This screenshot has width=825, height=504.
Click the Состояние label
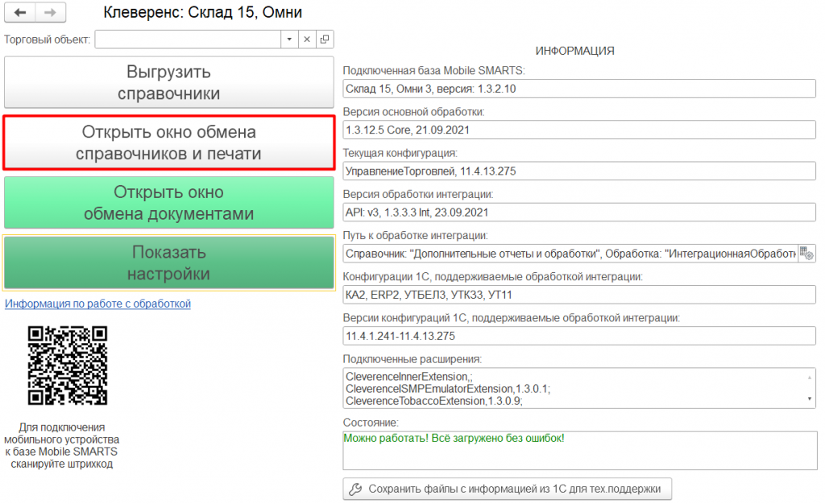coord(371,423)
